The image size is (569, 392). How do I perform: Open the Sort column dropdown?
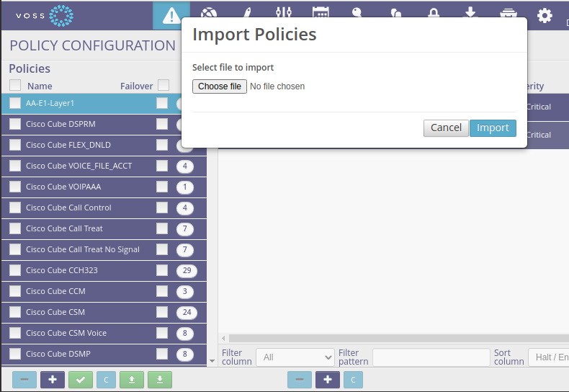[x=548, y=357]
